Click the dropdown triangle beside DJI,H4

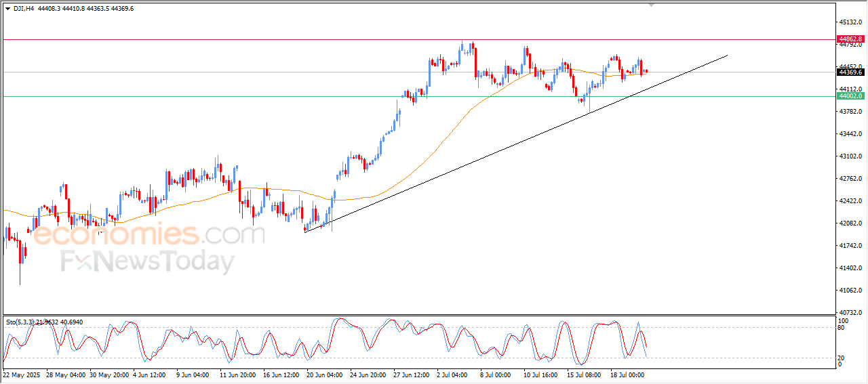pyautogui.click(x=7, y=9)
